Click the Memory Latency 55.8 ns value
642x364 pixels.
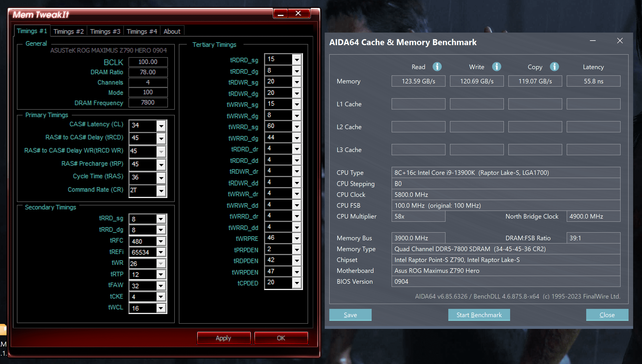point(593,81)
